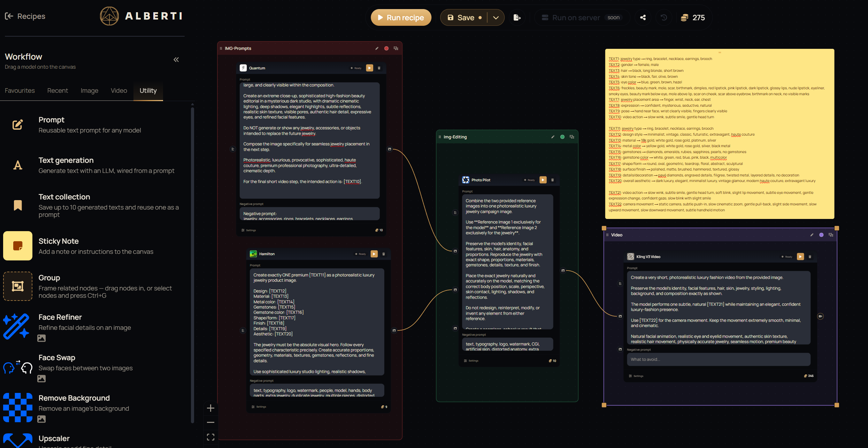Zoom in on the canvas

click(x=210, y=408)
